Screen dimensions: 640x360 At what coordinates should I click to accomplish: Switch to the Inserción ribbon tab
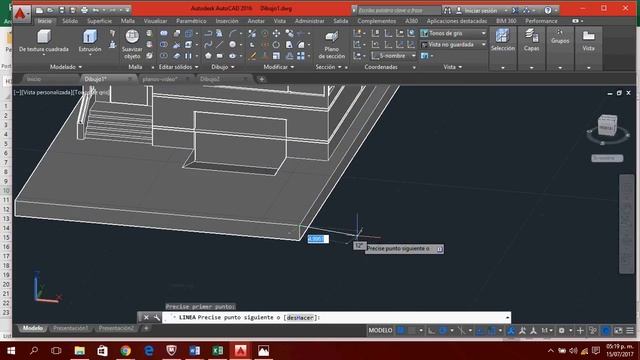227,21
